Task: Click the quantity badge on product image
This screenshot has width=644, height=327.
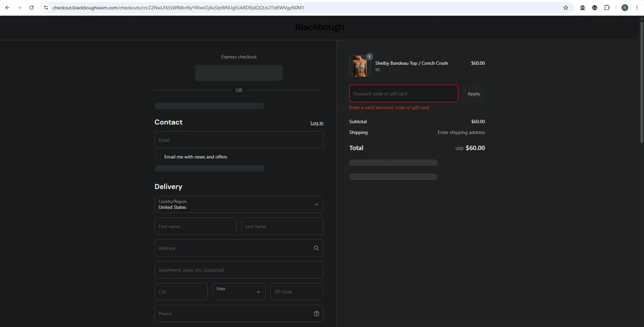Action: coord(369,57)
